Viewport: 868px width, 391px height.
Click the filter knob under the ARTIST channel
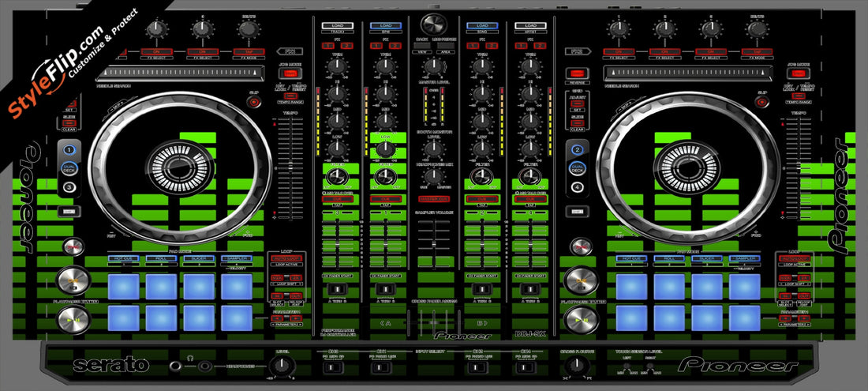[530, 177]
